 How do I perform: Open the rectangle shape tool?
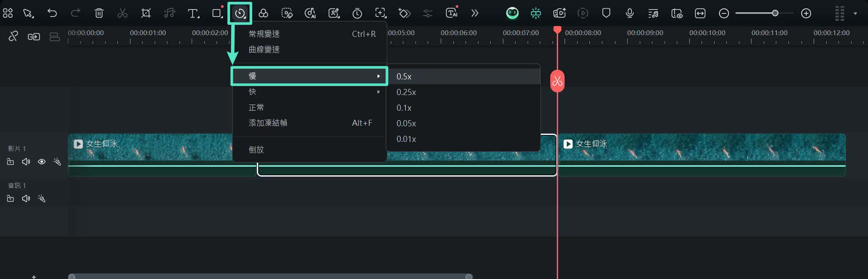(x=217, y=13)
